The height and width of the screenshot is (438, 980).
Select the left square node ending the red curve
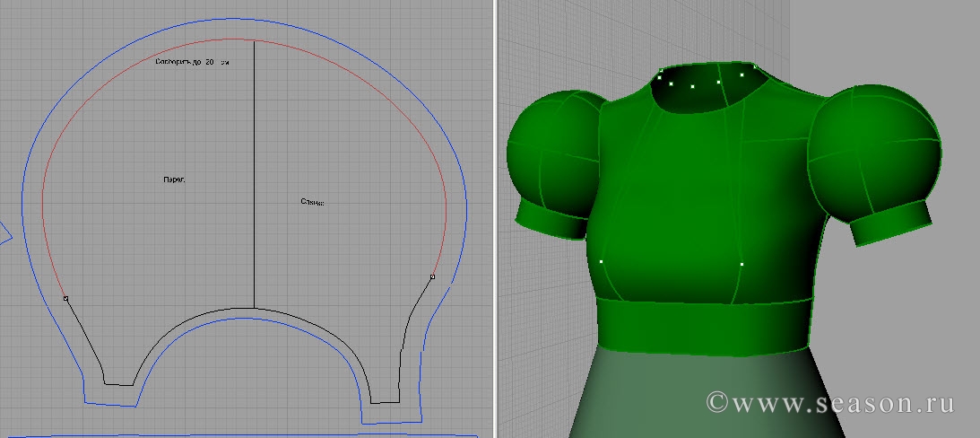[65, 297]
